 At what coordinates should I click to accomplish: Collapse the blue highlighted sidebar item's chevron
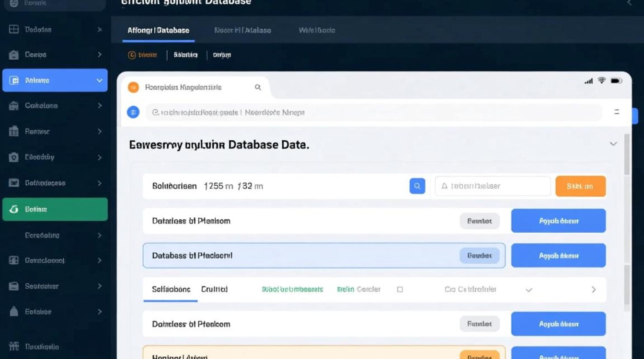(100, 80)
